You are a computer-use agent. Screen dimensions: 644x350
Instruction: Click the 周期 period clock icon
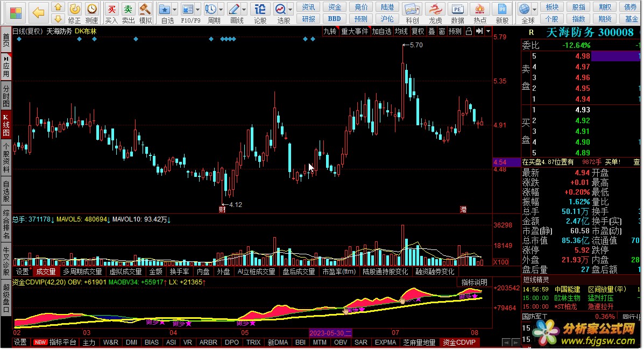pos(211,13)
